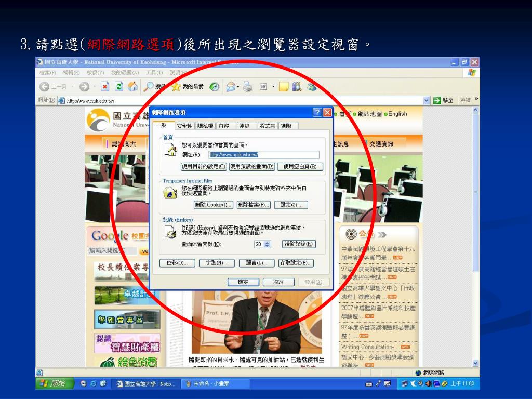Switch to the 隱私權 tab
This screenshot has width=532, height=399.
coord(205,126)
